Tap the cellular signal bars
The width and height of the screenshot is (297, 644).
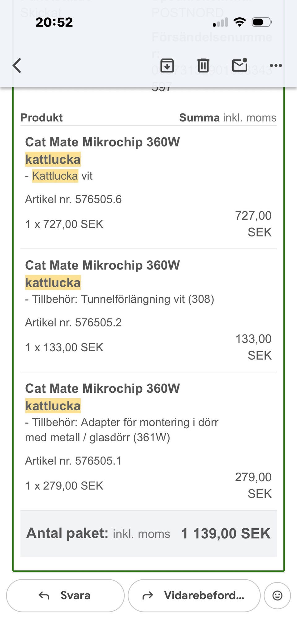221,22
